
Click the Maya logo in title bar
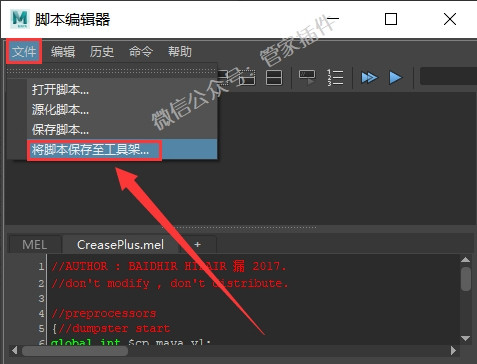tap(19, 19)
